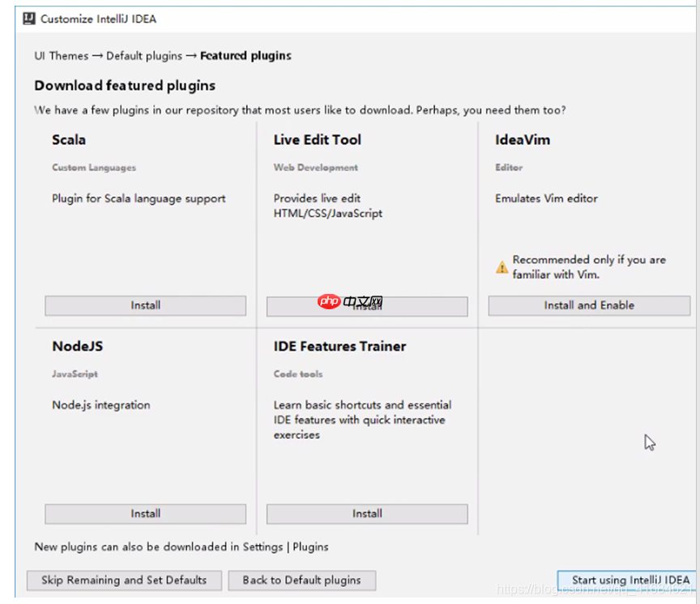The width and height of the screenshot is (700, 604).
Task: Install the Scala plugin
Action: click(x=146, y=305)
